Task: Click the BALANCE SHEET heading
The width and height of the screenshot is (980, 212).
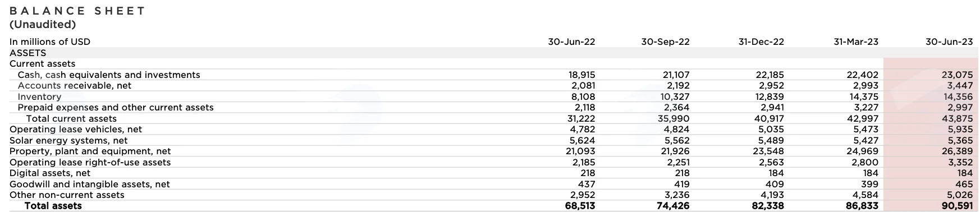Action: 77,11
